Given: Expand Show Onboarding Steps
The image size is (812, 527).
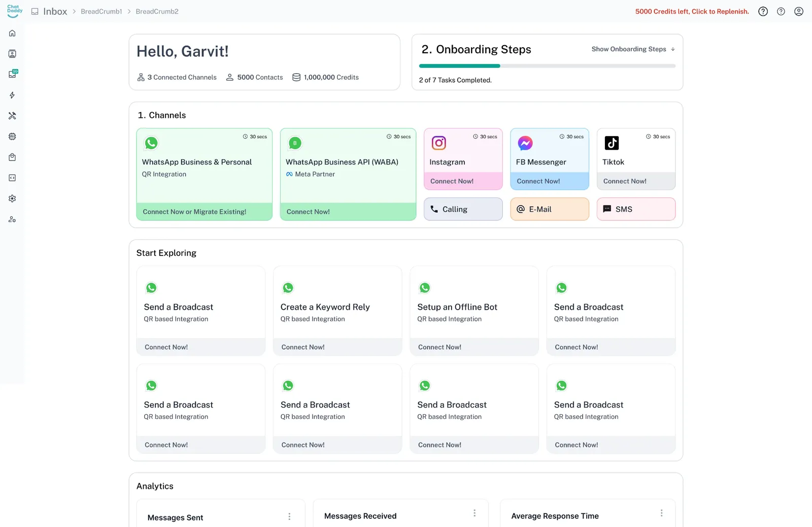Looking at the screenshot, I should (x=633, y=49).
